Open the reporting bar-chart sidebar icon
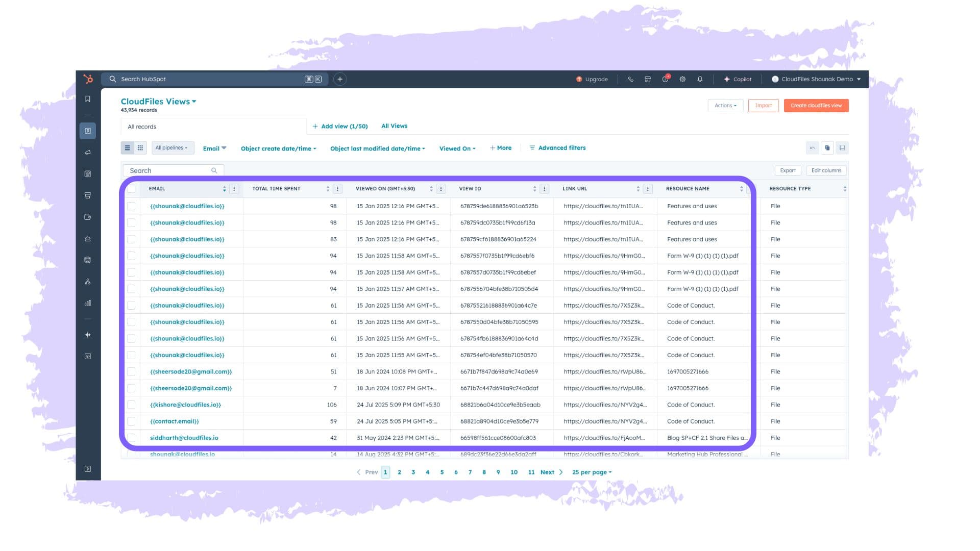The height and width of the screenshot is (551, 980). 87,303
